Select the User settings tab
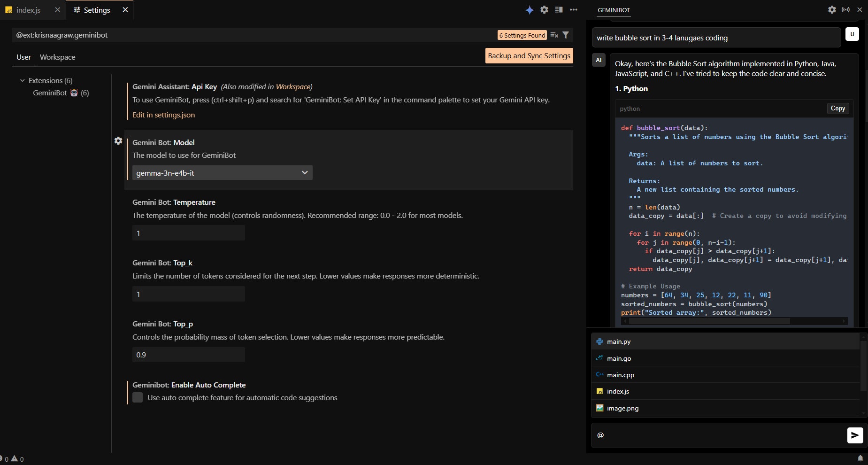868x465 pixels. 23,57
